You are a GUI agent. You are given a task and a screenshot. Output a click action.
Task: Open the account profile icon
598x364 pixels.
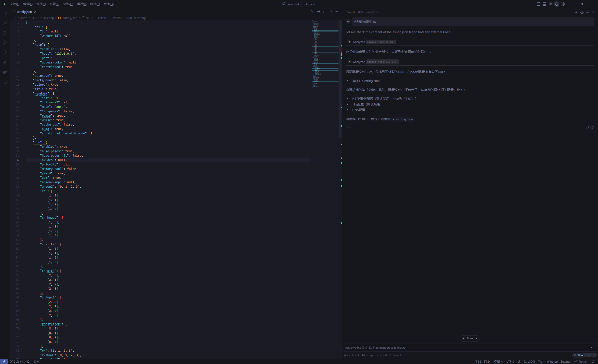(x=562, y=4)
